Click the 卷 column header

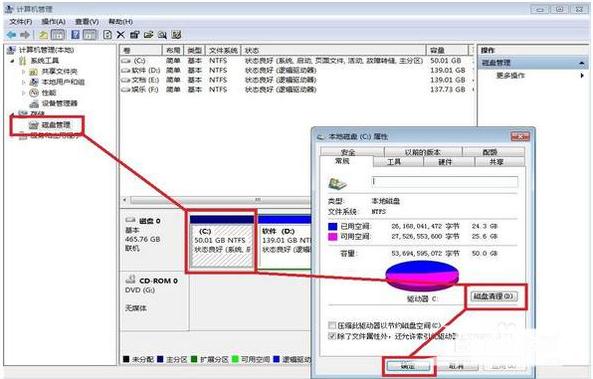tap(141, 50)
